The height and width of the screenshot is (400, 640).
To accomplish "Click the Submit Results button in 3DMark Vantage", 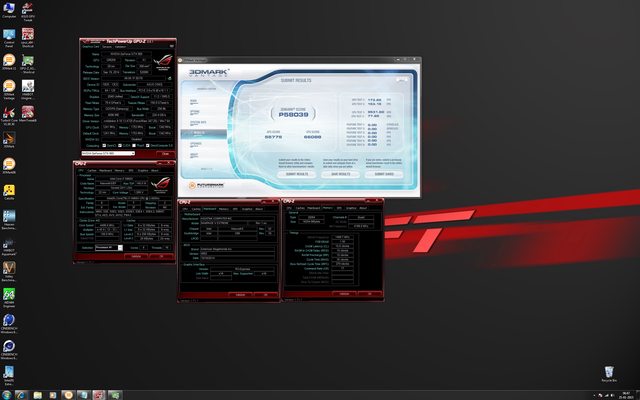I will click(x=296, y=174).
